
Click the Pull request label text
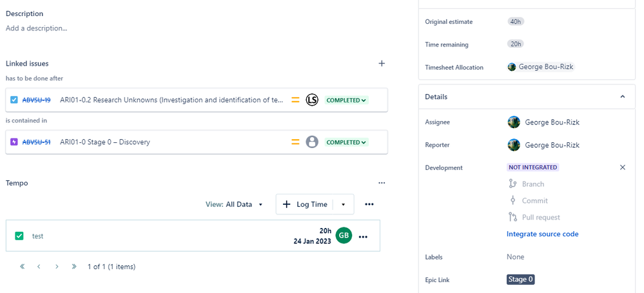pos(541,218)
